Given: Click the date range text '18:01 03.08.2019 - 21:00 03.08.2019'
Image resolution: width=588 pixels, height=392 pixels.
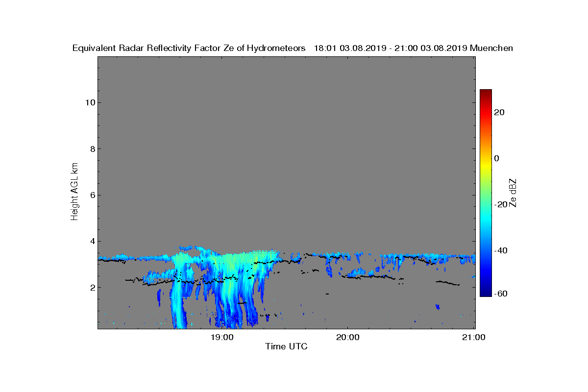Looking at the screenshot, I should 391,48.
